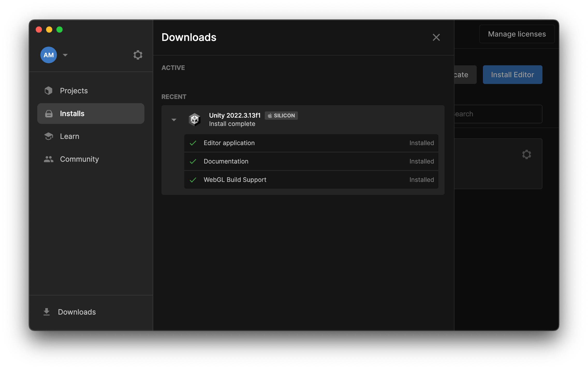Toggle the Editor application installed checkmark
The image size is (588, 369).
193,143
